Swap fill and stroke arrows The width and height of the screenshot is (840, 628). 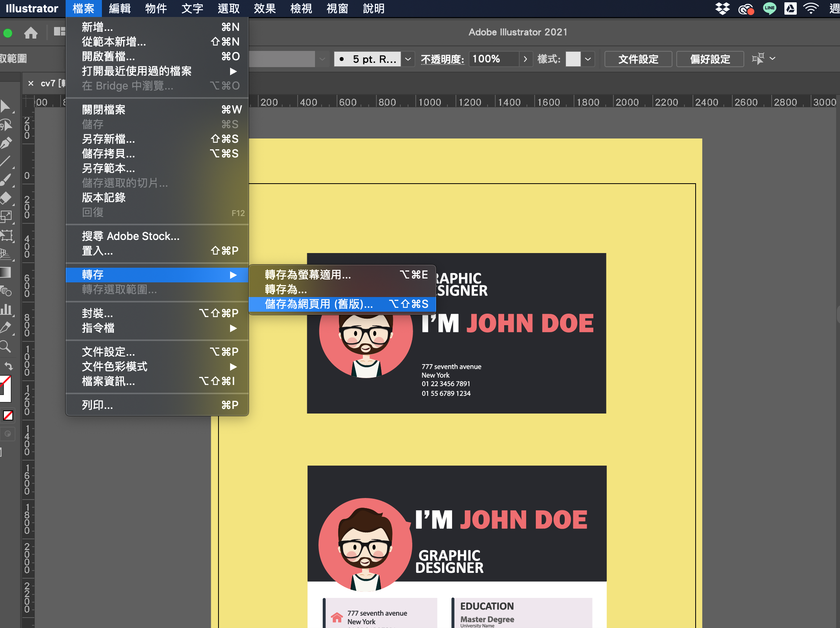click(x=8, y=365)
